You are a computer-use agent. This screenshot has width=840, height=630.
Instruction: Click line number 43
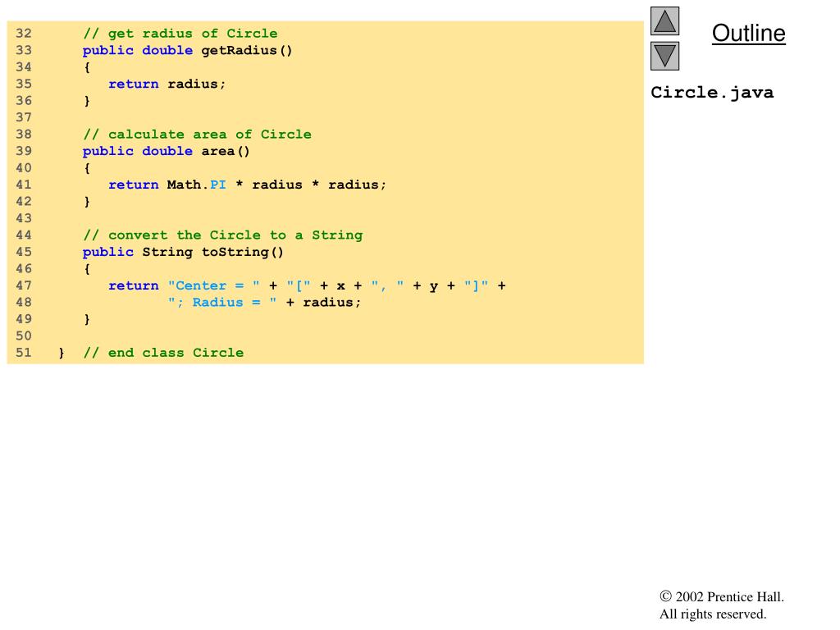coord(24,218)
